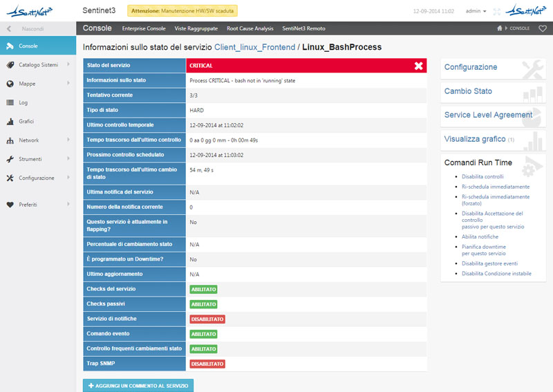This screenshot has width=553, height=392.
Task: Expand Catalogo Sistemi submenu arrow
Action: tap(68, 64)
